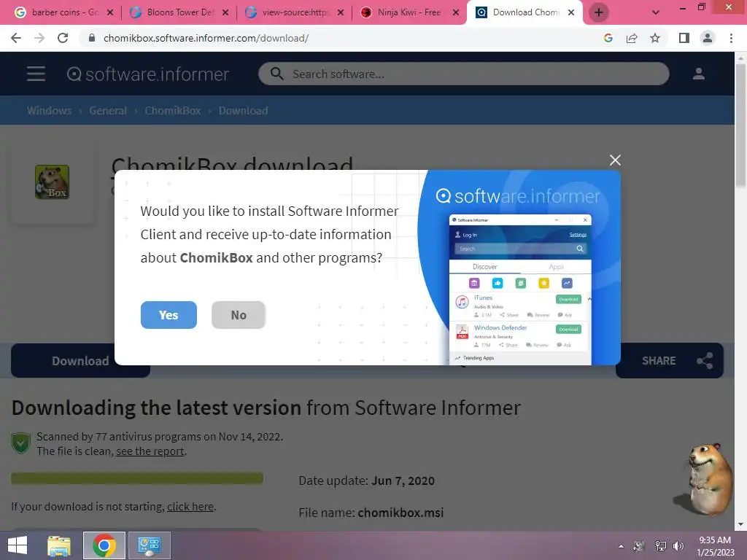Click the Google icon in address bar

pyautogui.click(x=608, y=38)
